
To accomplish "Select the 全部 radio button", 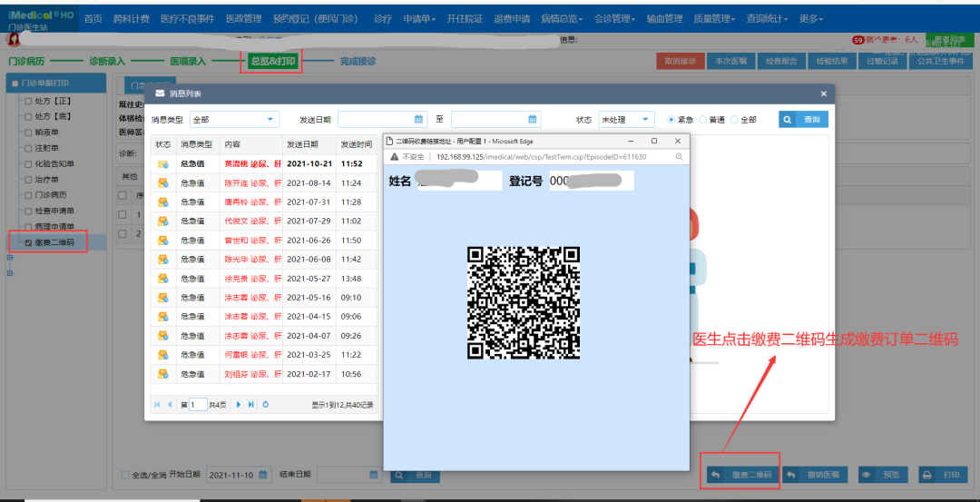I will click(x=734, y=120).
